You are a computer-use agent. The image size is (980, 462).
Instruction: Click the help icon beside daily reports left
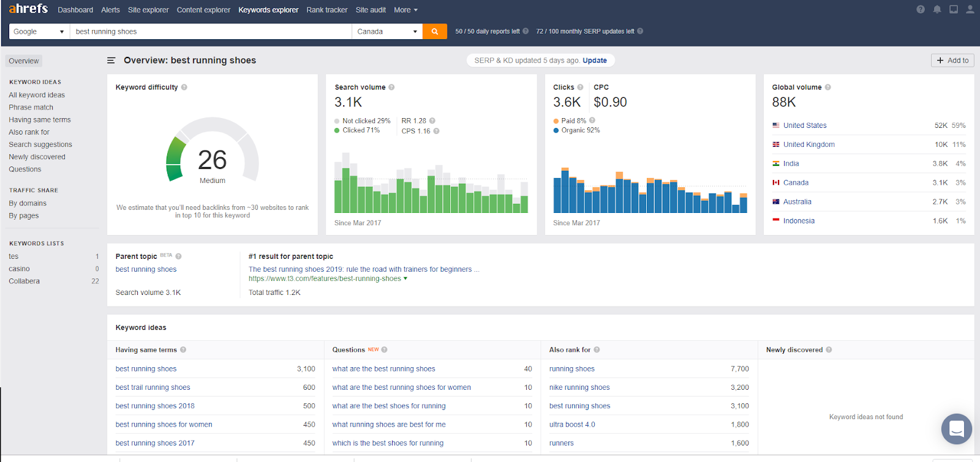coord(526,31)
